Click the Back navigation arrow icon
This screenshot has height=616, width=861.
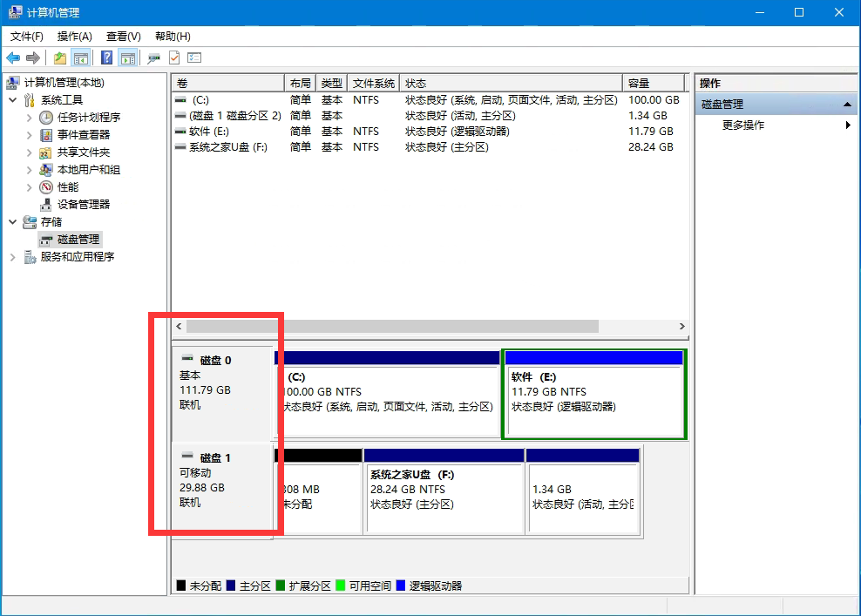point(13,58)
